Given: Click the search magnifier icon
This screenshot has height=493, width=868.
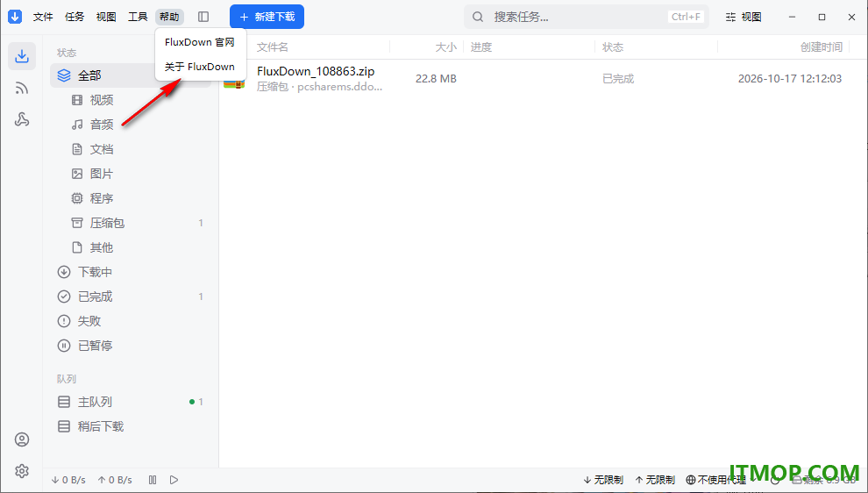Looking at the screenshot, I should pyautogui.click(x=478, y=18).
